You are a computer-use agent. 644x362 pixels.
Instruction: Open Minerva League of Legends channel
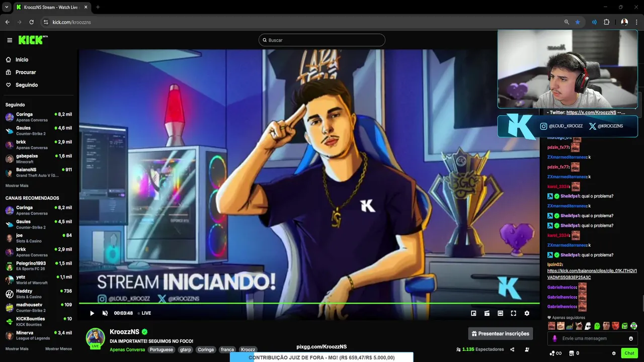tap(38, 335)
